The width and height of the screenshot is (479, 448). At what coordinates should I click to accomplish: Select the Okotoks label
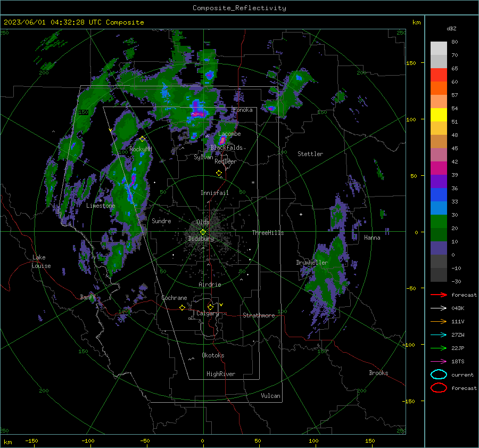pyautogui.click(x=213, y=355)
